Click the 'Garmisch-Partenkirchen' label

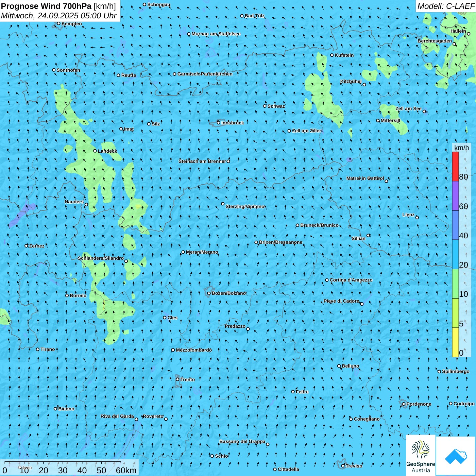point(205,74)
